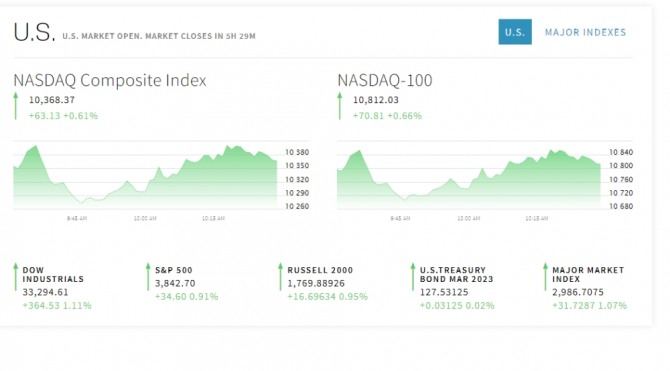Open U.S. Treasury Bond Mar 2023 quote
Image resolution: width=670 pixels, height=371 pixels.
click(x=456, y=274)
